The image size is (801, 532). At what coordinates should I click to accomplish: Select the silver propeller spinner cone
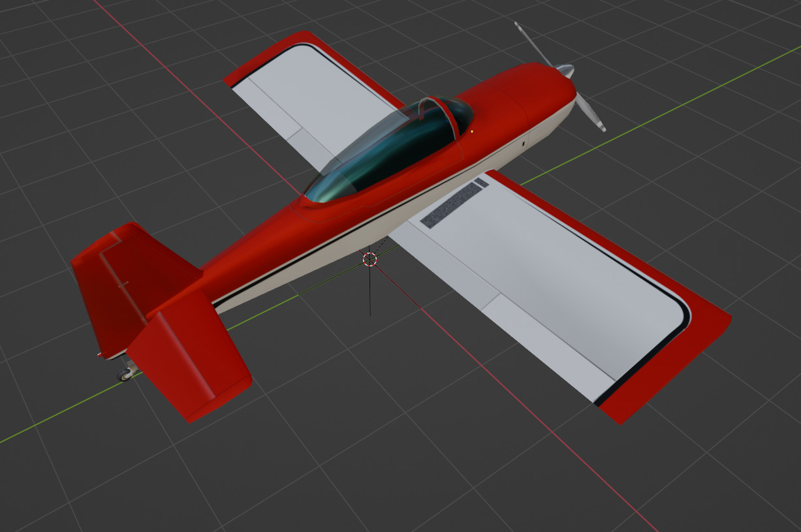565,71
